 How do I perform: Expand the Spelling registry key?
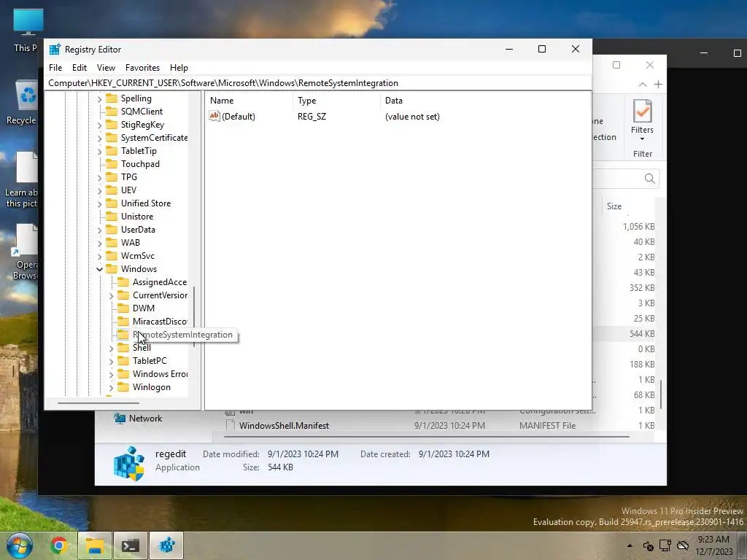point(99,98)
